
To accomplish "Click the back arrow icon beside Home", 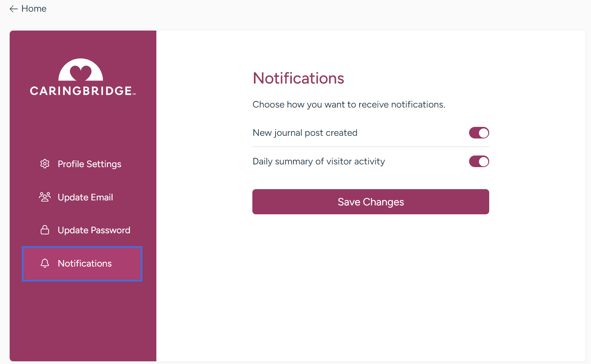I will (14, 9).
